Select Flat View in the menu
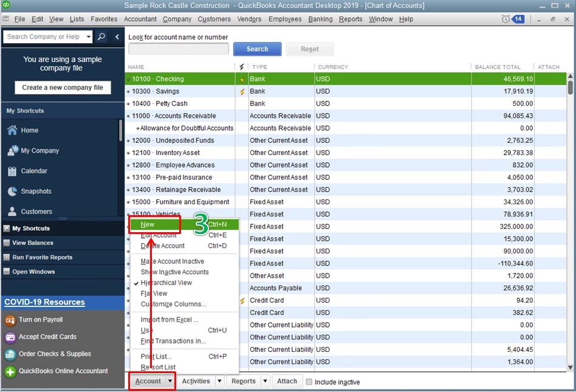This screenshot has height=392, width=576. point(185,294)
